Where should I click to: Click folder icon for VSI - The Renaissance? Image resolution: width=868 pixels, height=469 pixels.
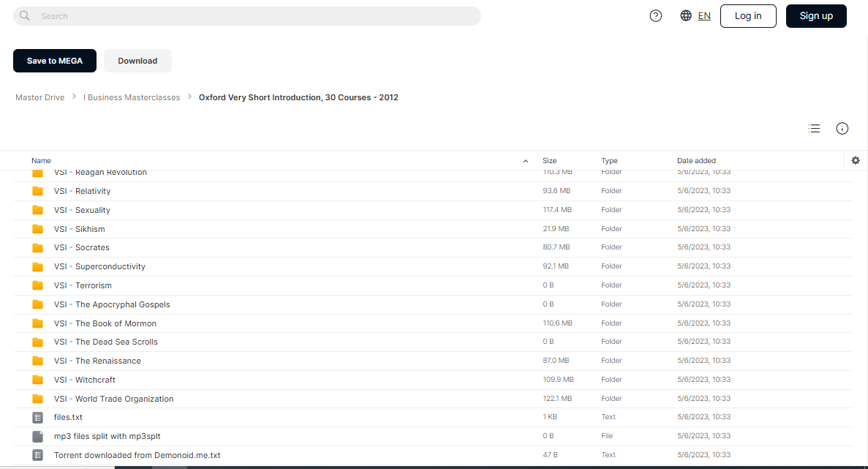37,361
